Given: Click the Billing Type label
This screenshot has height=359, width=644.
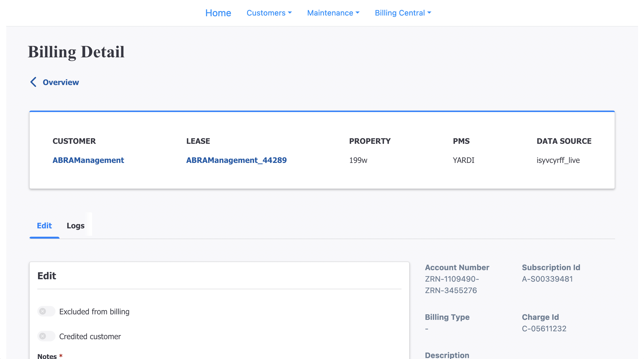Looking at the screenshot, I should click(x=447, y=317).
